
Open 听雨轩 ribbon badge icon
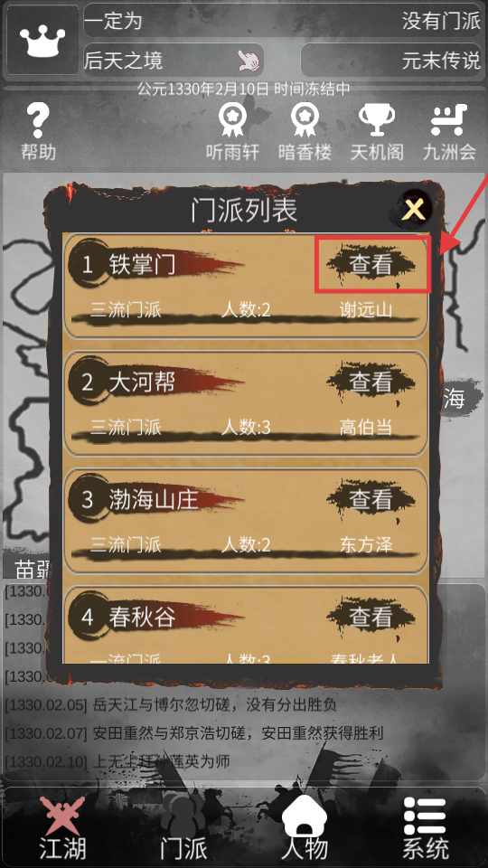[232, 120]
